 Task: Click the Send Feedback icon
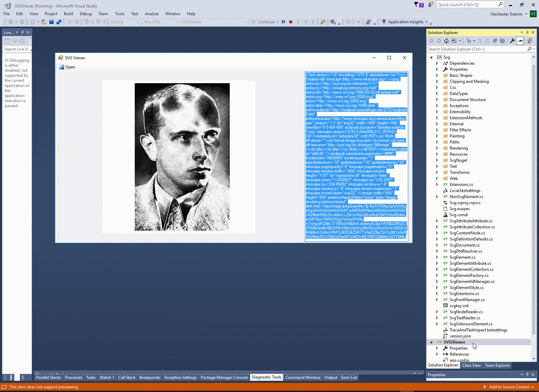pyautogui.click(x=431, y=5)
